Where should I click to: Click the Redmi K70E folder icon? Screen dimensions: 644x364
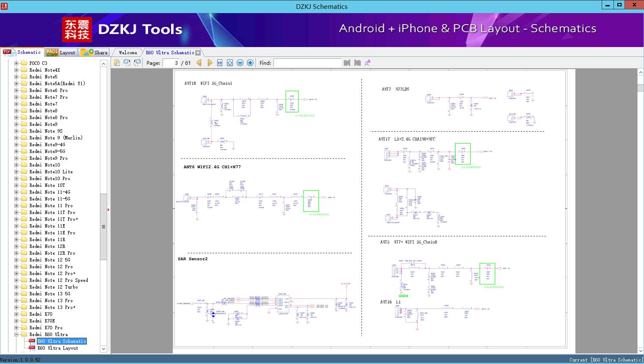point(24,321)
